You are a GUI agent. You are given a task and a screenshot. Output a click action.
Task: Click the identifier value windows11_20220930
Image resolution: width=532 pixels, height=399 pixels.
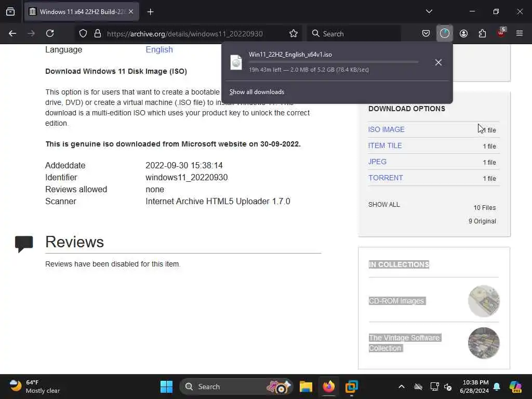187,178
